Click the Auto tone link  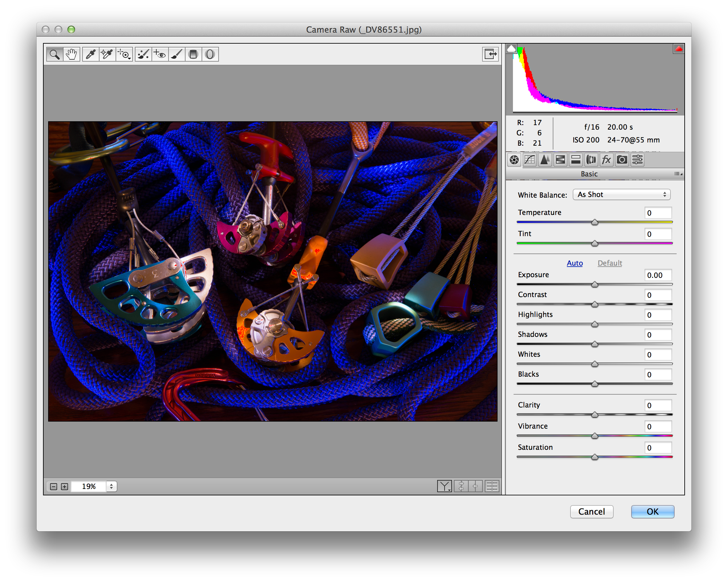click(x=574, y=263)
